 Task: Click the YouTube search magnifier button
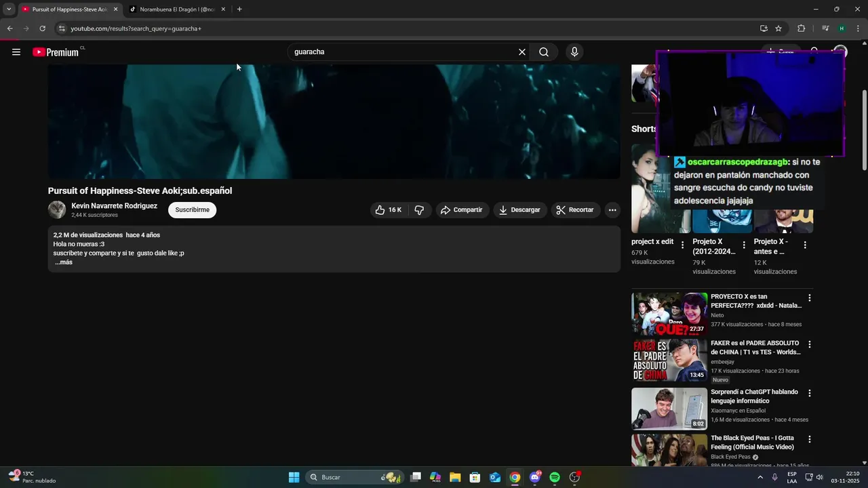544,52
